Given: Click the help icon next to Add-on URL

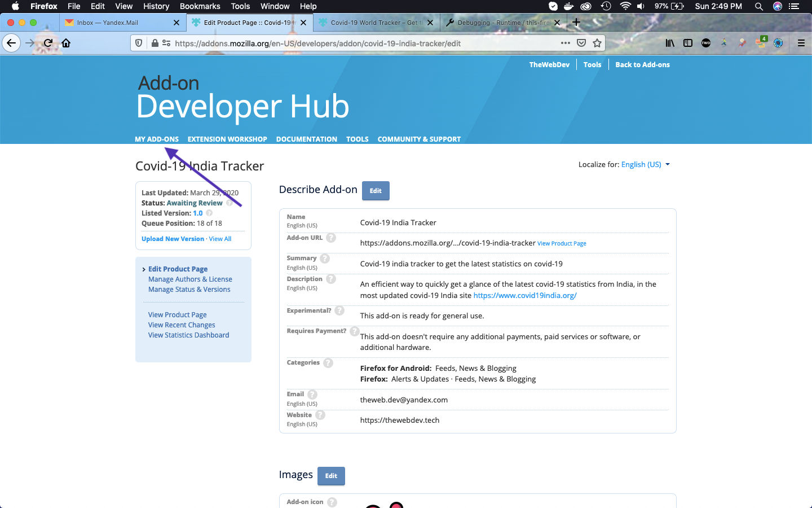Looking at the screenshot, I should (x=331, y=238).
